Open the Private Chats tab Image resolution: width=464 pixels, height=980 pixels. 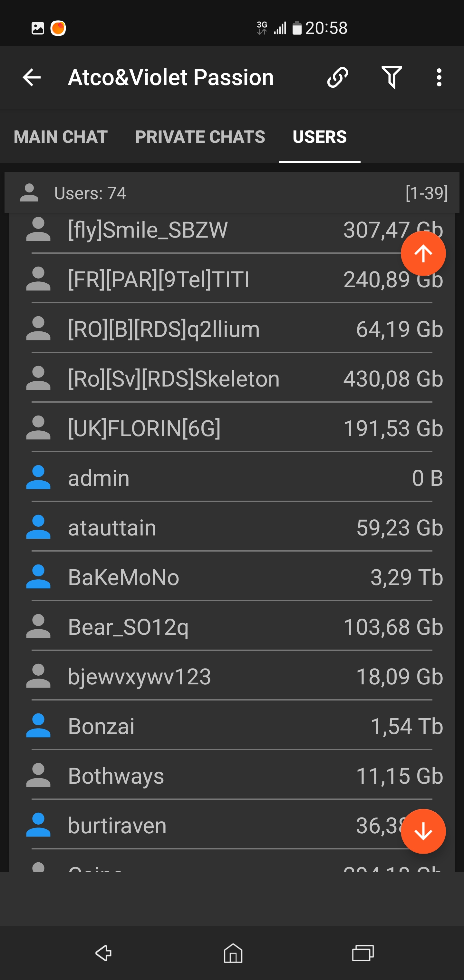coord(200,137)
